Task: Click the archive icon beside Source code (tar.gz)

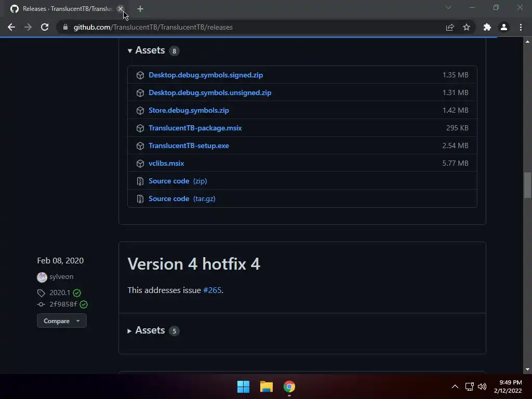Action: [140, 199]
